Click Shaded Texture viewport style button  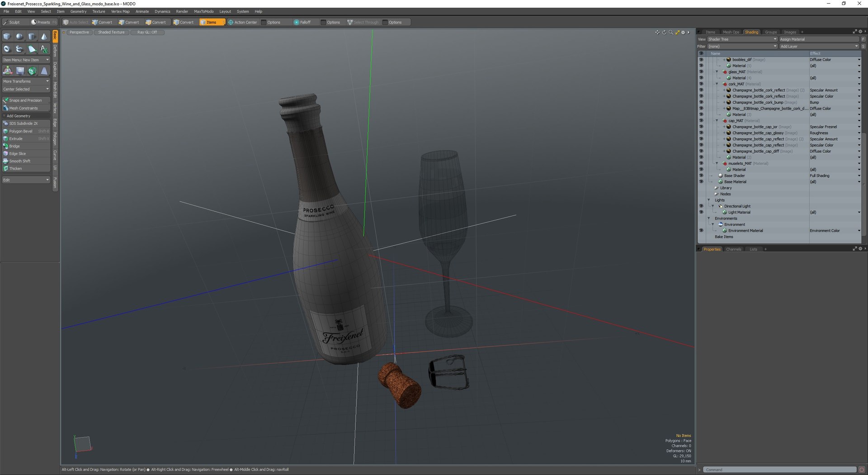[111, 33]
